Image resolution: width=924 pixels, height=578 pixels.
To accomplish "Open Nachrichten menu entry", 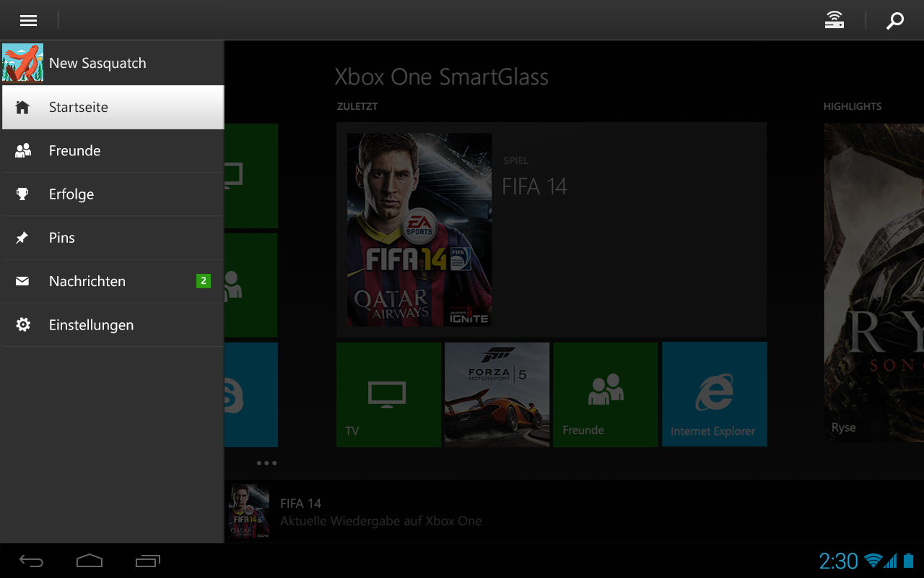I will coord(113,281).
